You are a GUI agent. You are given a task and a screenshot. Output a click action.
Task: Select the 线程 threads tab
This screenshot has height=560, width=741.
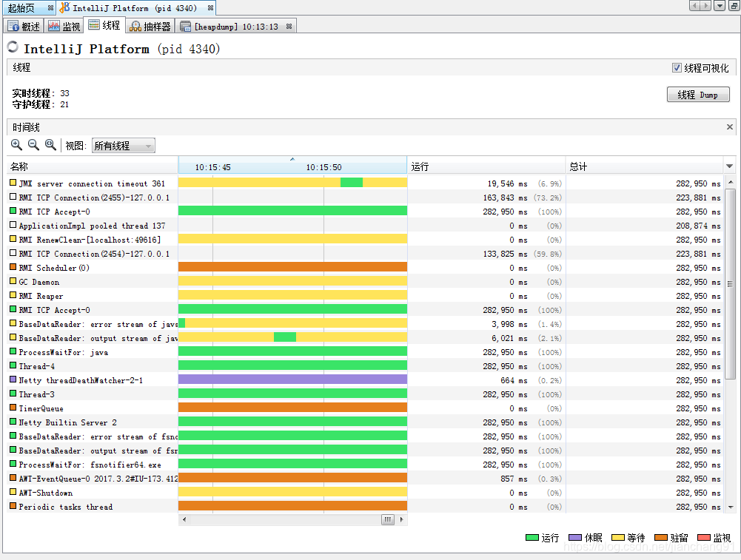(104, 25)
